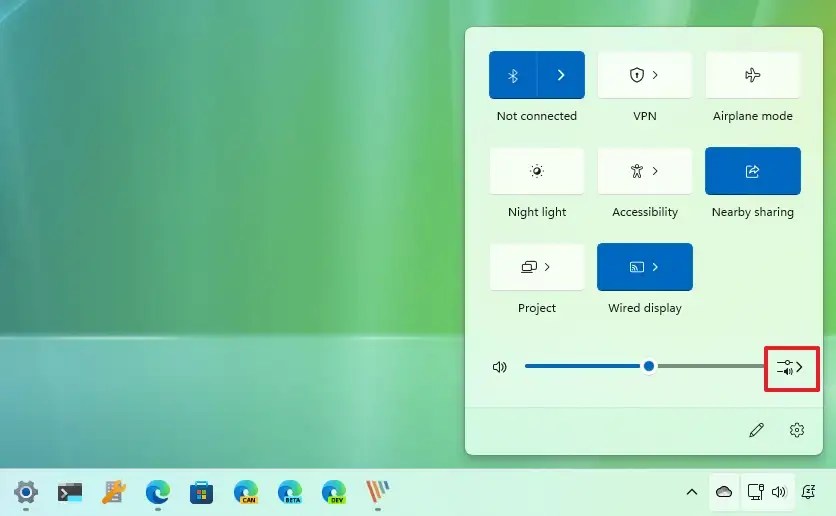Image resolution: width=836 pixels, height=516 pixels.
Task: Open Edge Canary from taskbar
Action: (246, 491)
